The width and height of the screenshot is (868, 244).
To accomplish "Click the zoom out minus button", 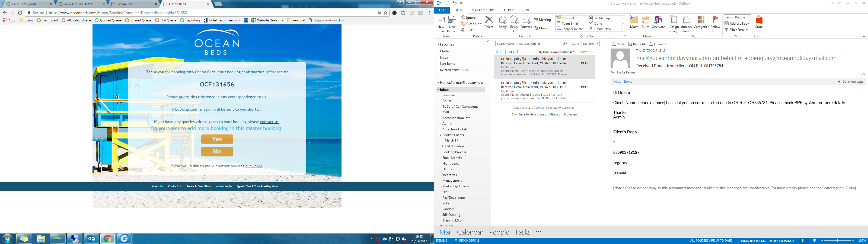I will [x=822, y=241].
